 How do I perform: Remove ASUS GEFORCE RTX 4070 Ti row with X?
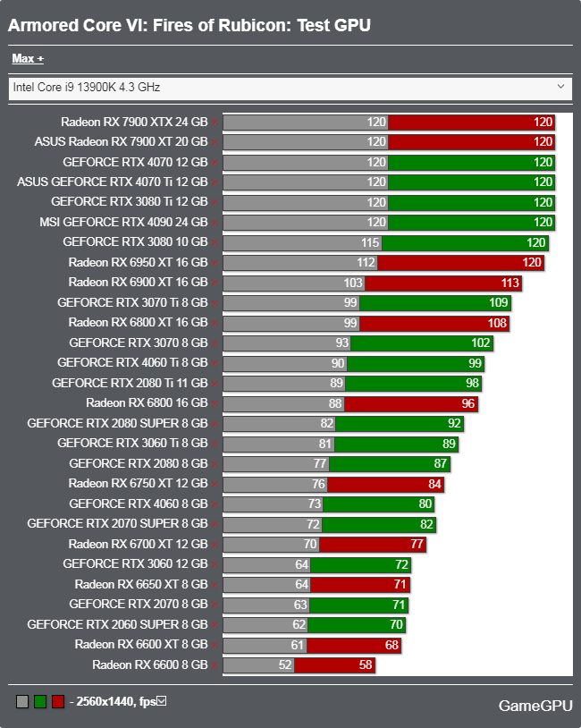click(x=215, y=183)
